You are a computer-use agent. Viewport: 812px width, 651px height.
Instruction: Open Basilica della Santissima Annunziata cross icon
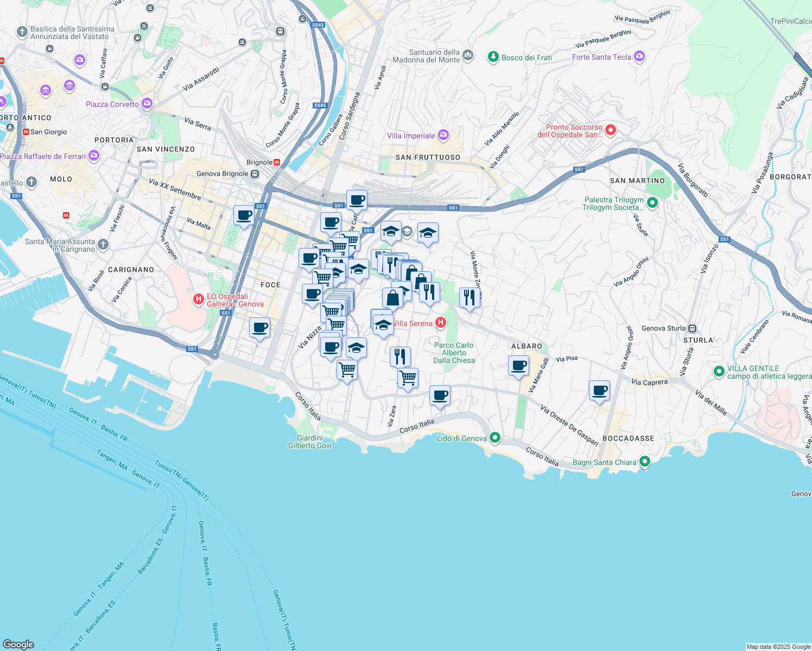[x=22, y=32]
